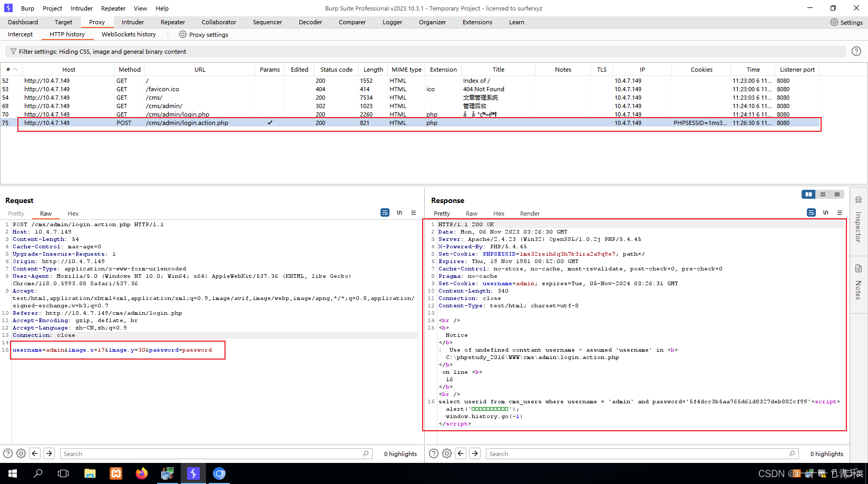
Task: Select the Response Raw view tab
Action: [x=472, y=214]
